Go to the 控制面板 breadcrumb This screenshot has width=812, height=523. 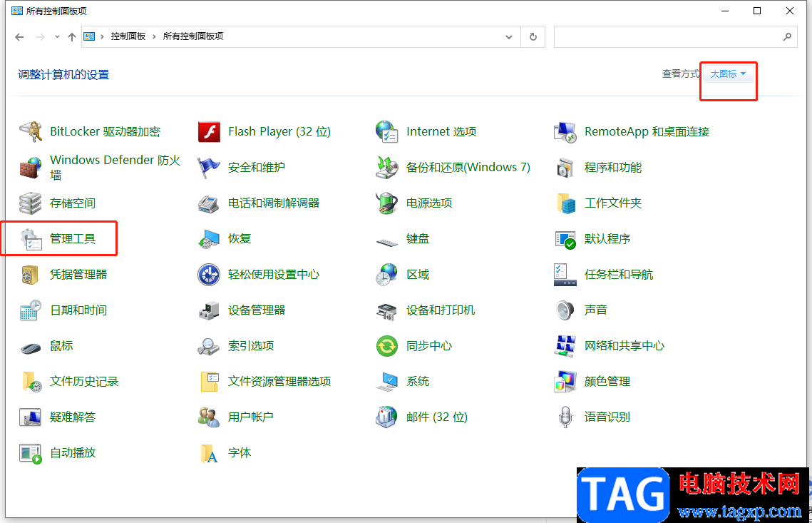click(128, 36)
